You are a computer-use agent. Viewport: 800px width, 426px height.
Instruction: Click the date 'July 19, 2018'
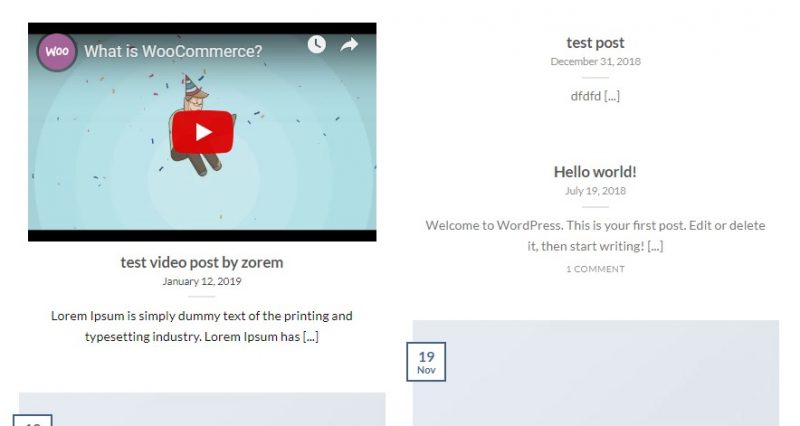click(x=595, y=191)
